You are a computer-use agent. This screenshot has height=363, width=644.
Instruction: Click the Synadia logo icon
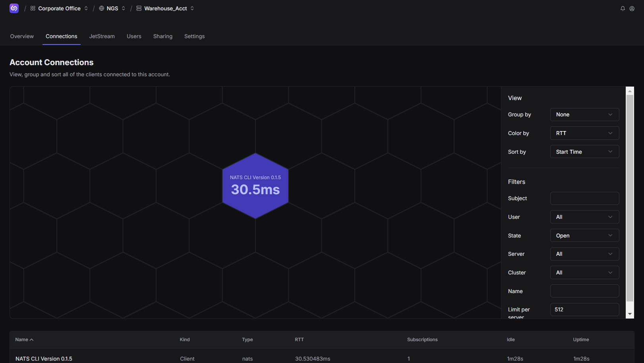pyautogui.click(x=14, y=8)
